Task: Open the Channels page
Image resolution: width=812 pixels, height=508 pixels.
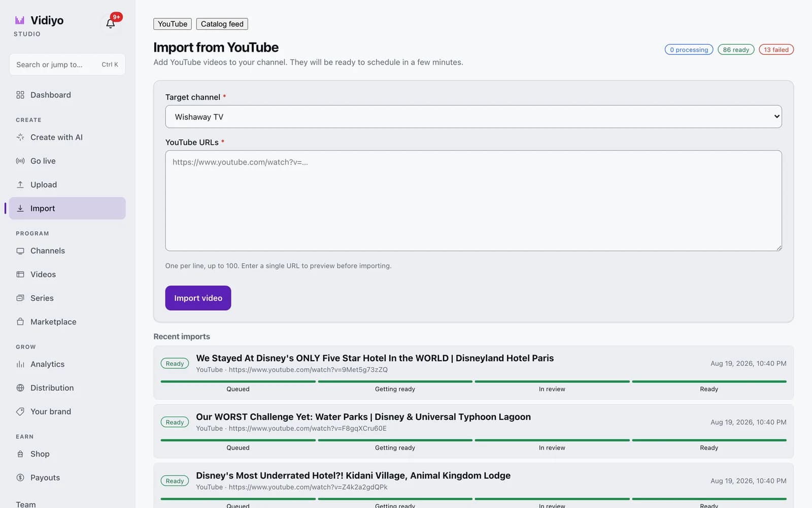Action: (67, 251)
